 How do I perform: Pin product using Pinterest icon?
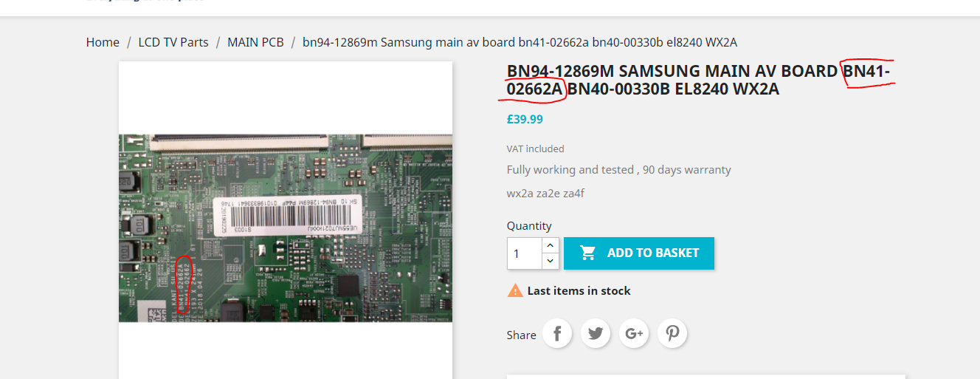(672, 334)
